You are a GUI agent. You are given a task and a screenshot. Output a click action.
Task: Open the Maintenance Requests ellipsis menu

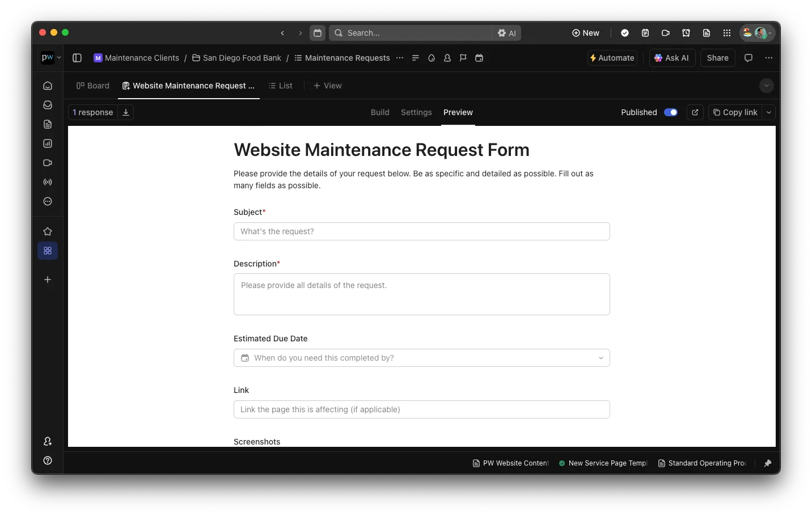pos(400,58)
